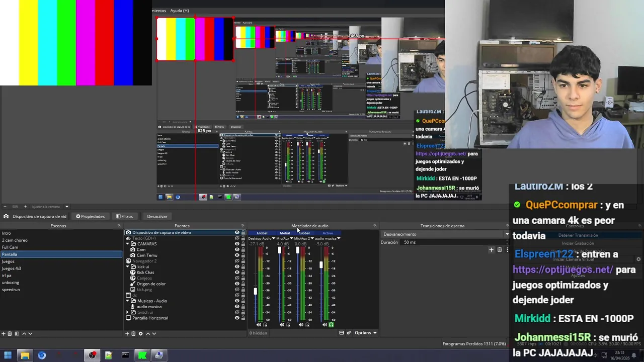This screenshot has height=362, width=644.
Task: Show the Texto (GDI+) source
Action: point(237,238)
